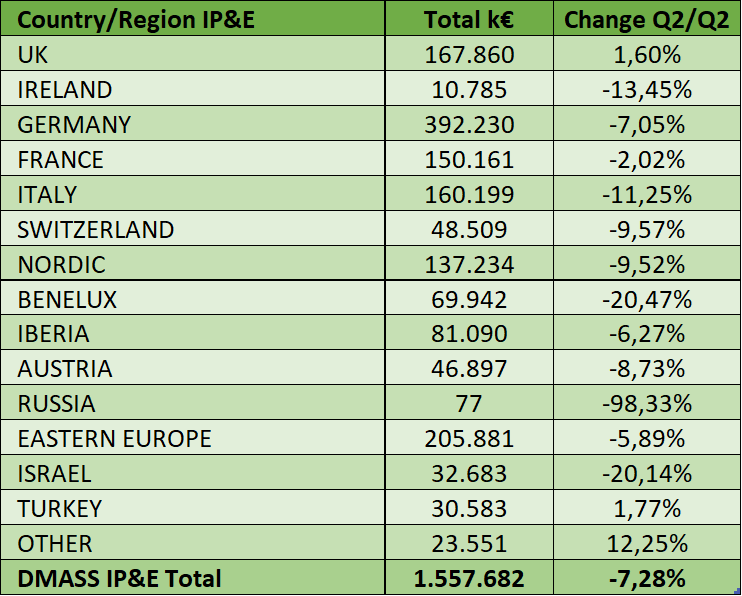Click the Change Q2/Q2 column header

645,20
